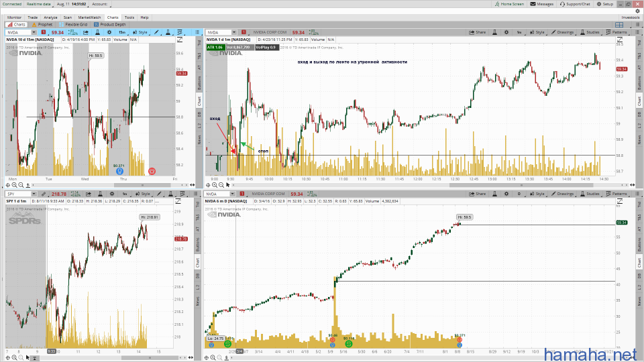Click the share icon in the NVDA 15m chart

tap(86, 32)
